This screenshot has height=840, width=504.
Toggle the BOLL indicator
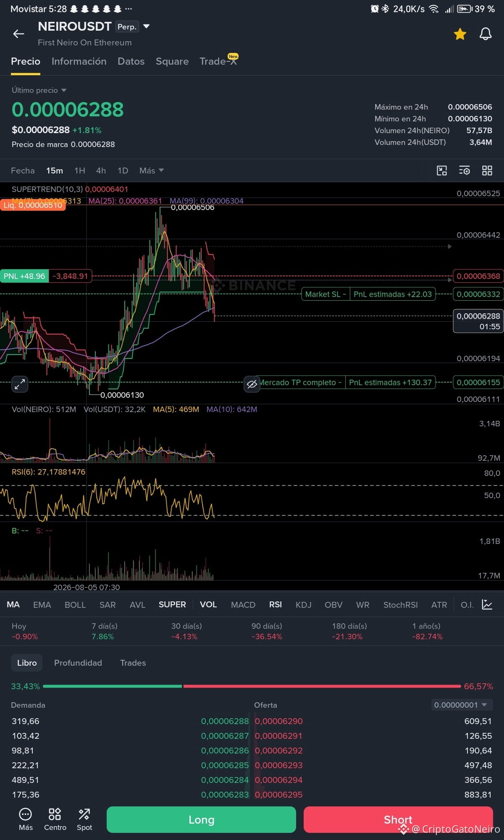point(75,604)
